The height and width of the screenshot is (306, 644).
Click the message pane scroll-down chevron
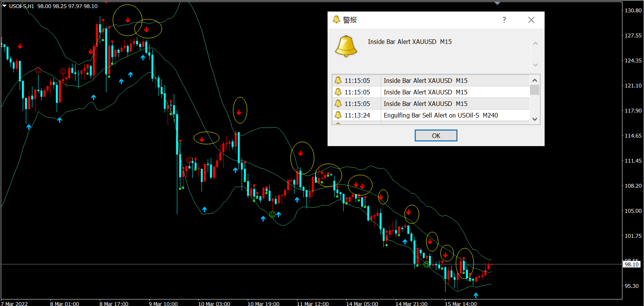point(535,65)
